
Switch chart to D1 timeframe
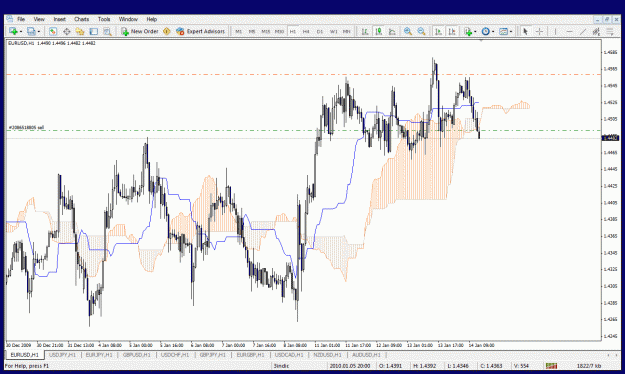(x=320, y=31)
